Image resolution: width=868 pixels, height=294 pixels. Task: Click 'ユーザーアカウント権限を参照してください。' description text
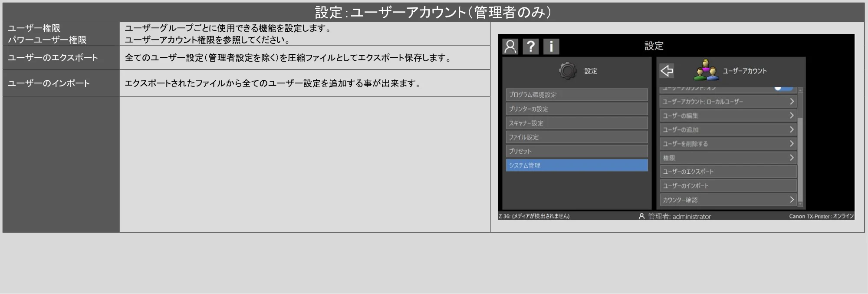coord(207,40)
